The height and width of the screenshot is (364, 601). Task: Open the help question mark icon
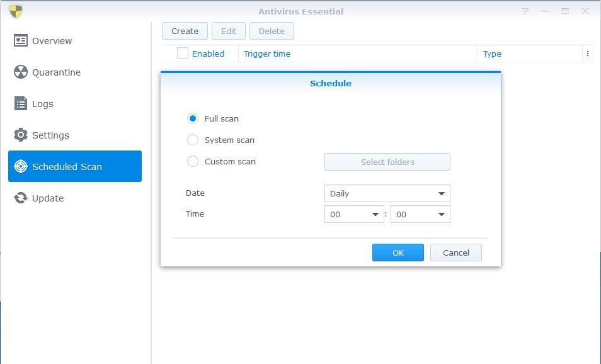[525, 11]
